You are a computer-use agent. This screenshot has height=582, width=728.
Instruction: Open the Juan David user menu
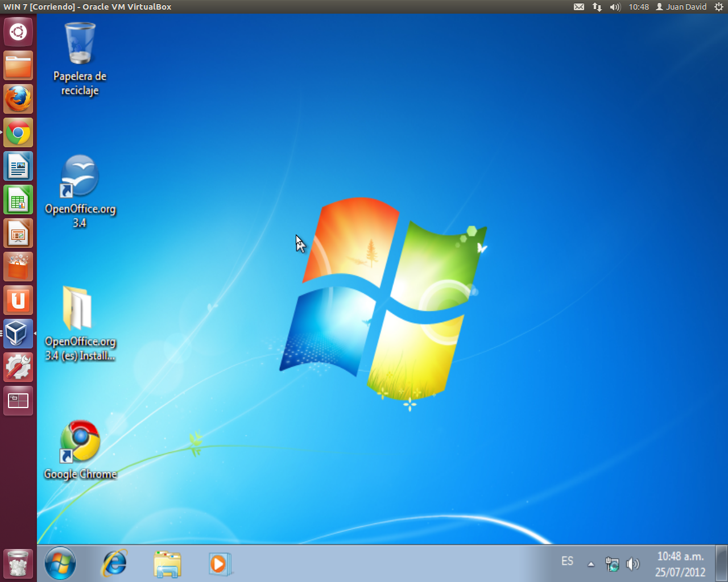[681, 7]
